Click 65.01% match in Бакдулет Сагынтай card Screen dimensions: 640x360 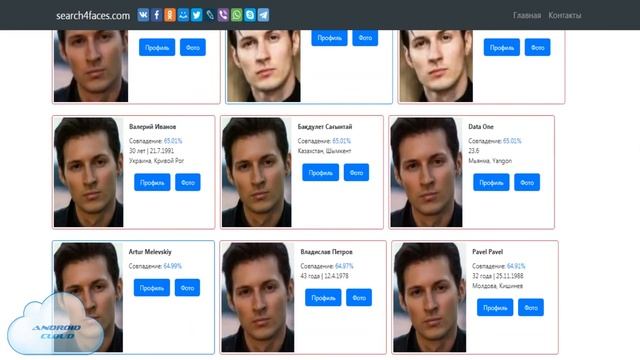point(341,141)
